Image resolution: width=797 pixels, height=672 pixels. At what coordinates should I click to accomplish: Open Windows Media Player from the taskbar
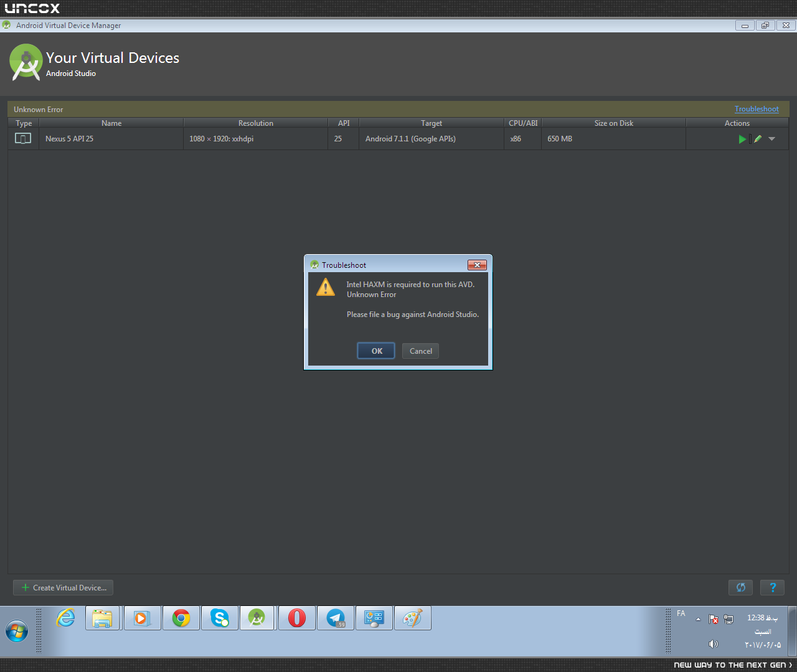coord(143,618)
